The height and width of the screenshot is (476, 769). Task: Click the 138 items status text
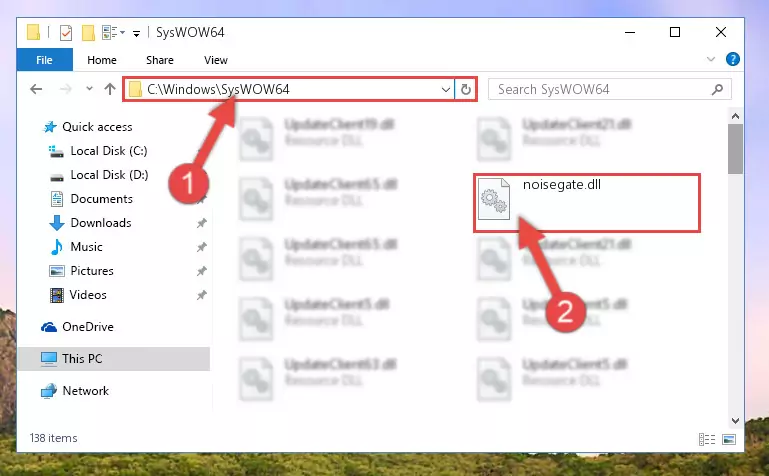(x=53, y=438)
